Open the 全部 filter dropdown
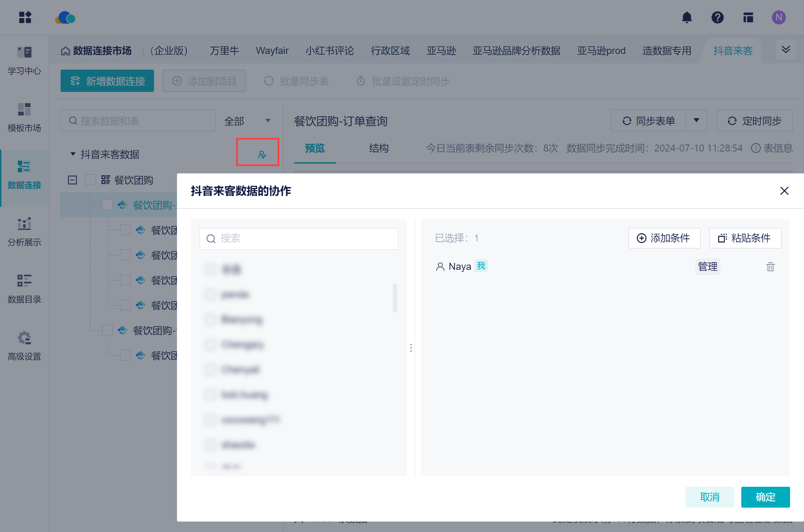The height and width of the screenshot is (532, 804). 247,121
